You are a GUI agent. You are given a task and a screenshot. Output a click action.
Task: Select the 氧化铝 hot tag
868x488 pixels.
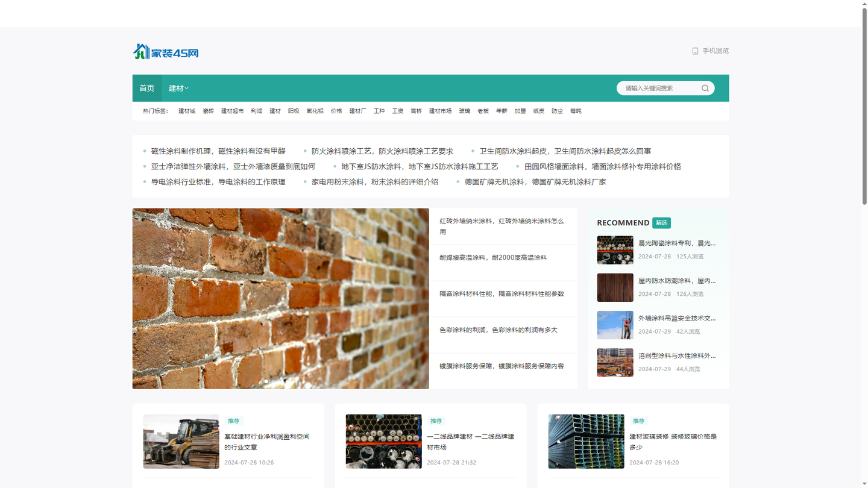[x=315, y=111]
